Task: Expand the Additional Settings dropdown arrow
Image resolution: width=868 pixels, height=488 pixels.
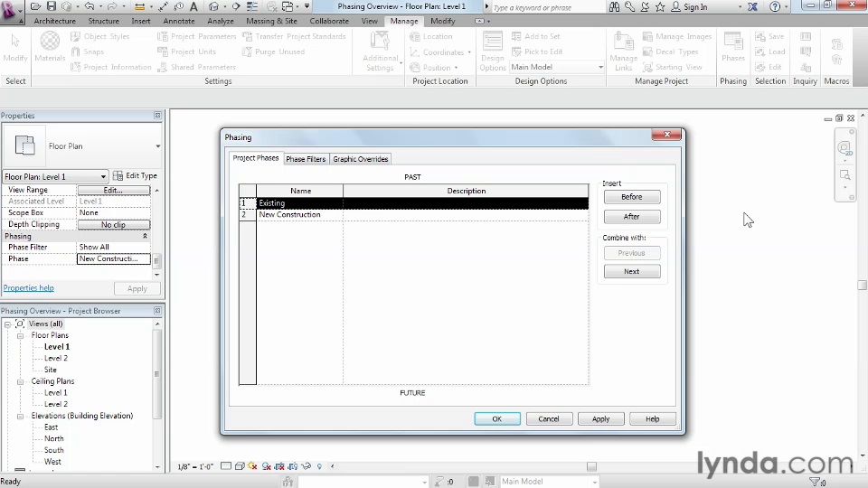Action: point(401,63)
